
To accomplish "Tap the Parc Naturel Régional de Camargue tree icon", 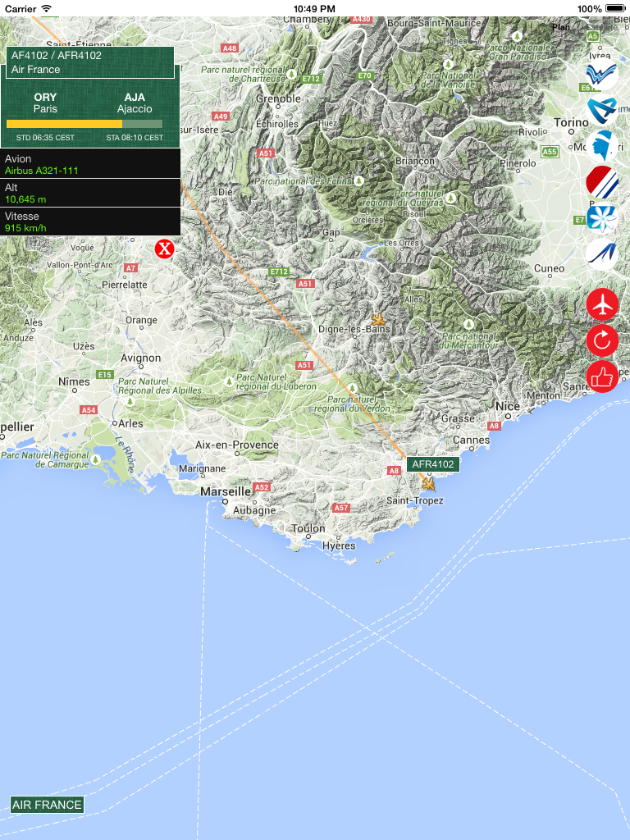I will [95, 459].
